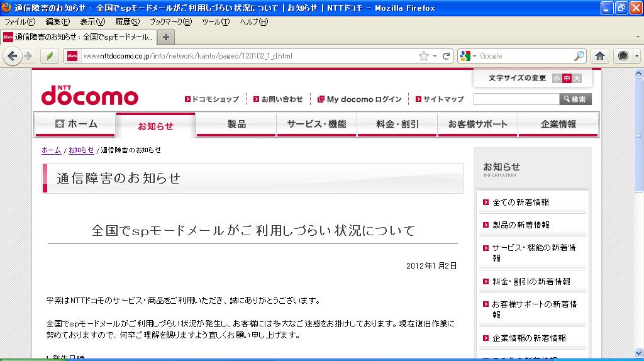
Task: Open the 表示(V) menu
Action: click(92, 22)
